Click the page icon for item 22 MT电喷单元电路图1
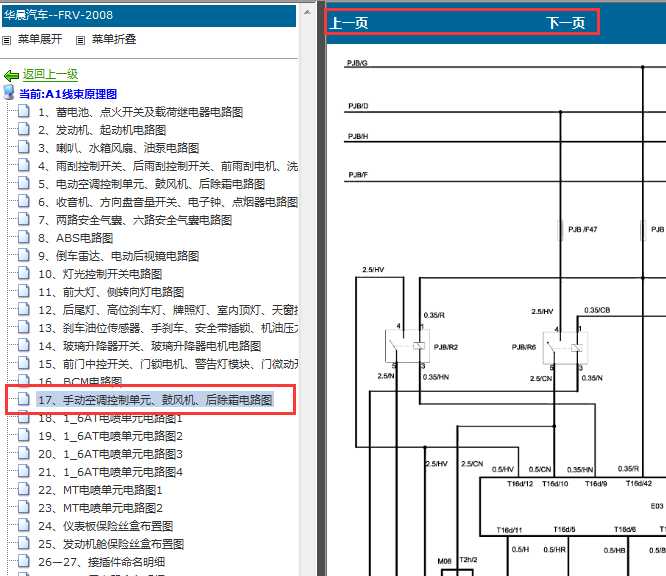Viewport: 666px width, 576px height. click(24, 489)
